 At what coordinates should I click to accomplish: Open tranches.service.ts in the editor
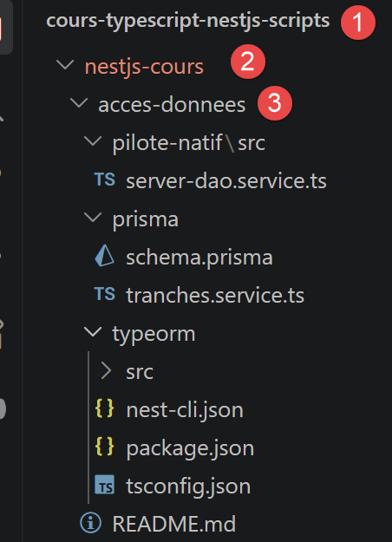[x=215, y=295]
